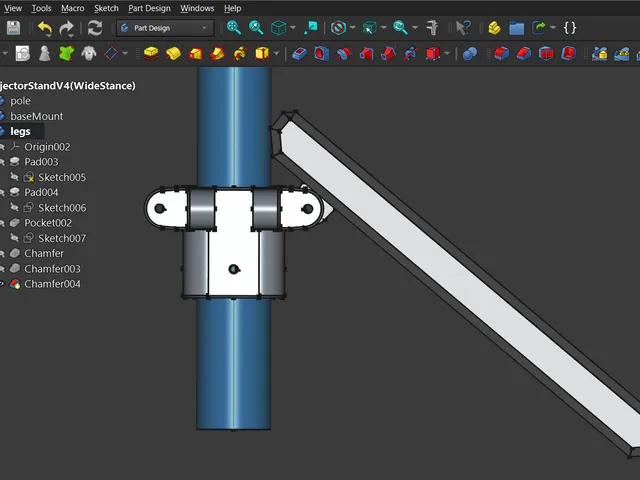Undo the last action
The width and height of the screenshot is (640, 480).
pyautogui.click(x=45, y=28)
